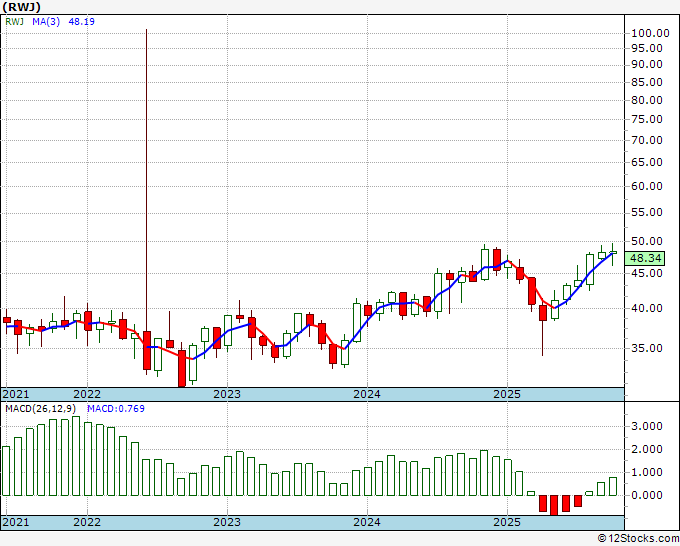Image resolution: width=680 pixels, height=546 pixels.
Task: Click the 75.00 price axis label
Action: point(647,119)
